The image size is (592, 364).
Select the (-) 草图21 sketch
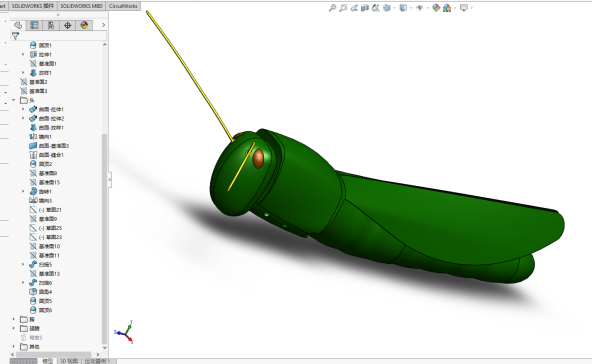click(x=45, y=210)
